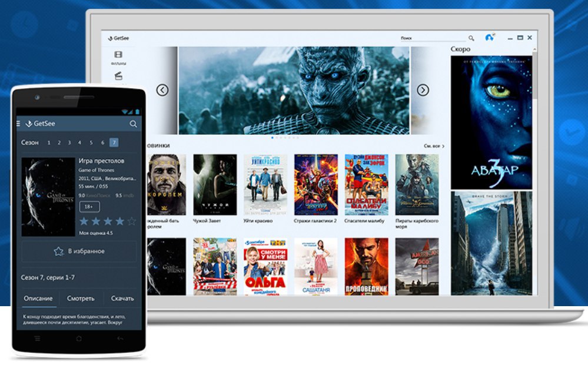
Task: Add to favorites with В избранное button
Action: point(79,251)
